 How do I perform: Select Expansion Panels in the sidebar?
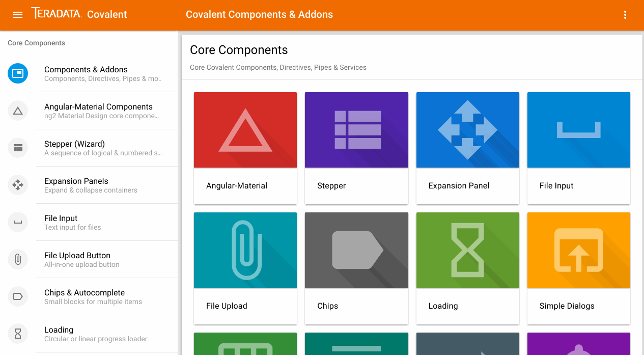[x=89, y=185]
